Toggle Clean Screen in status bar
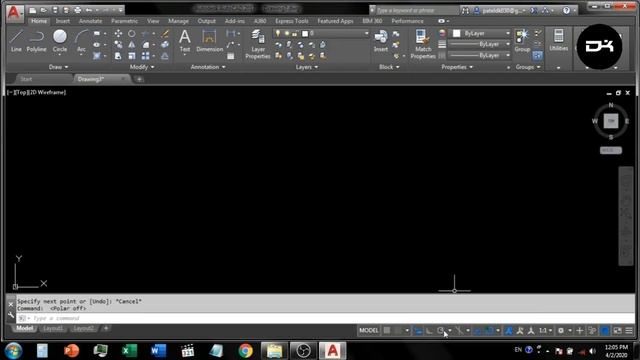The width and height of the screenshot is (640, 360). pos(617,331)
